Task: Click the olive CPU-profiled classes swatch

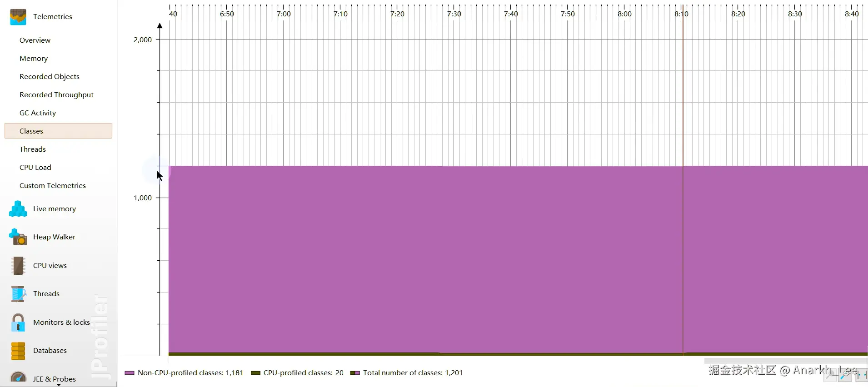Action: point(255,373)
